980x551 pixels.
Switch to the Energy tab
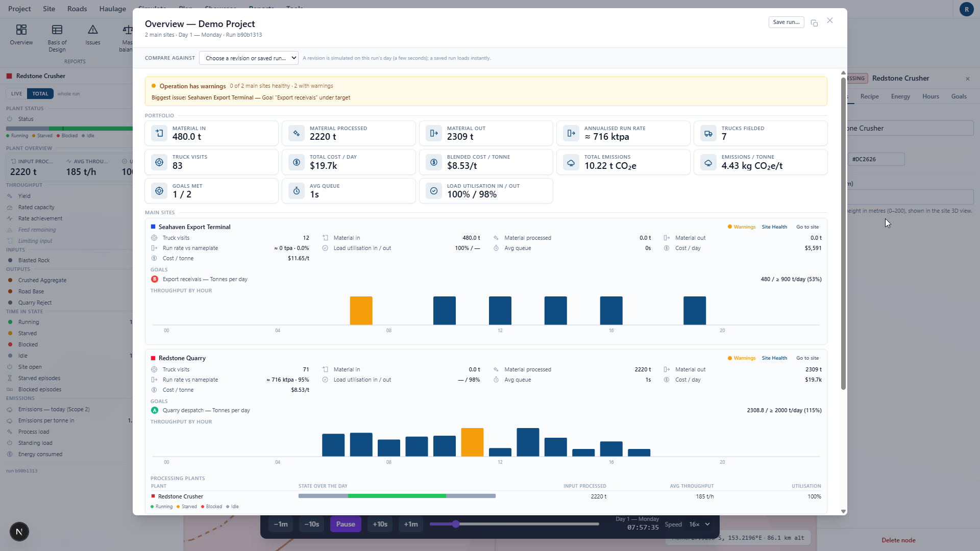pos(900,96)
